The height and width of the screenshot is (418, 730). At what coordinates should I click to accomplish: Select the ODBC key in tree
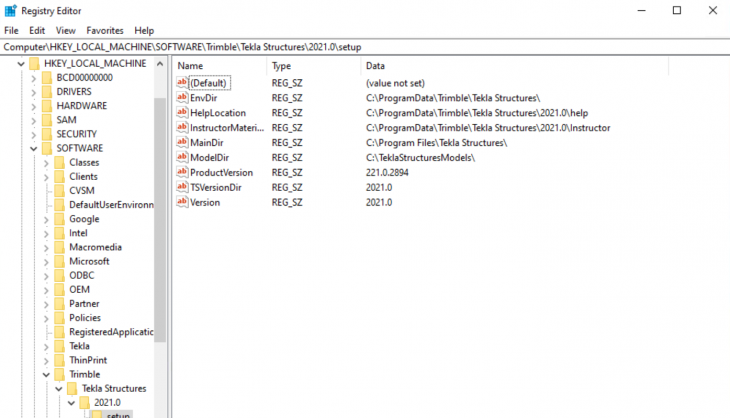click(81, 276)
